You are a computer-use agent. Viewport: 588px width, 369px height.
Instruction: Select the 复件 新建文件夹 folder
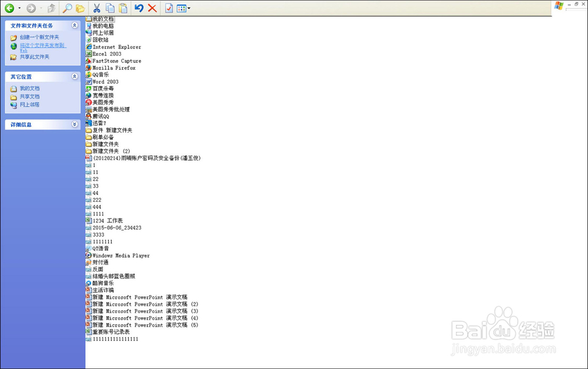point(109,130)
